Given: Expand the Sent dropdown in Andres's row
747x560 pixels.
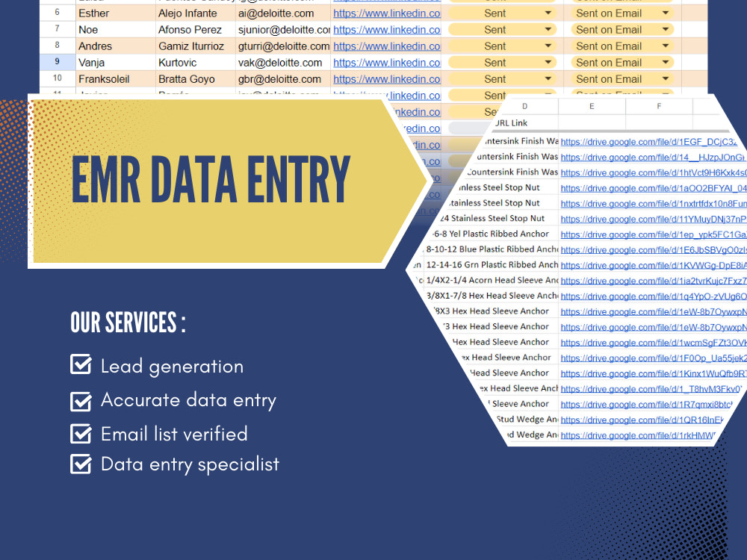Looking at the screenshot, I should 549,46.
